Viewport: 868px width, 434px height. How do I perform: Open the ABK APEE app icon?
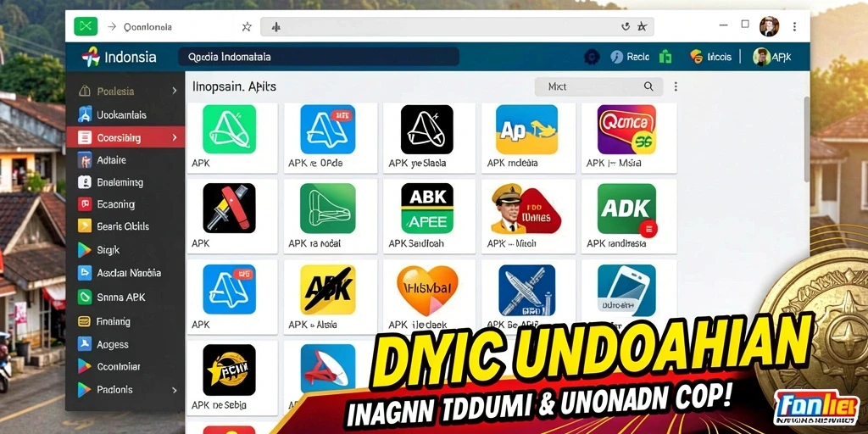(427, 209)
